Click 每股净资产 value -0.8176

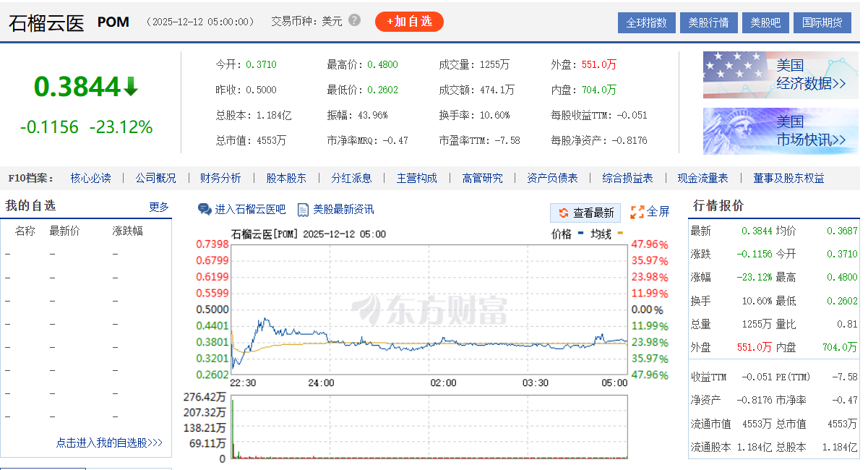coord(629,140)
